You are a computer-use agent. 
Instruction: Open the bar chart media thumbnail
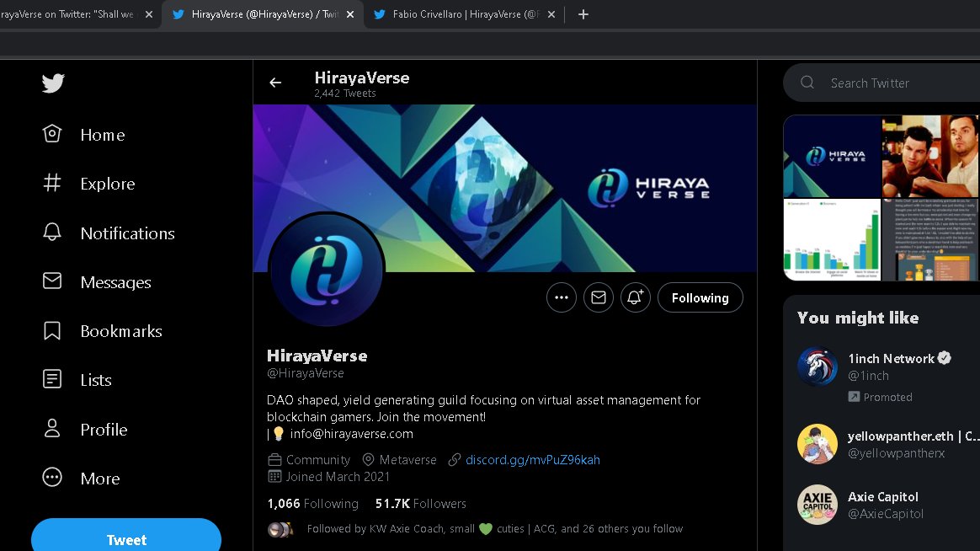(832, 239)
